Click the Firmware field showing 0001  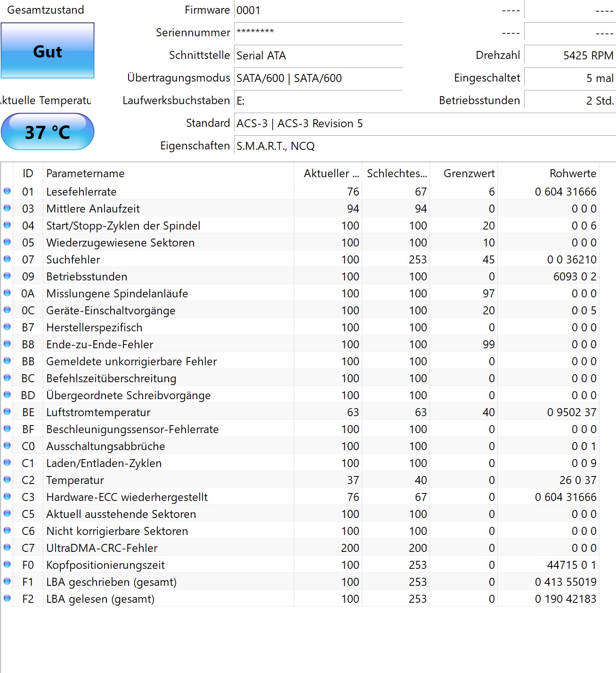[318, 10]
